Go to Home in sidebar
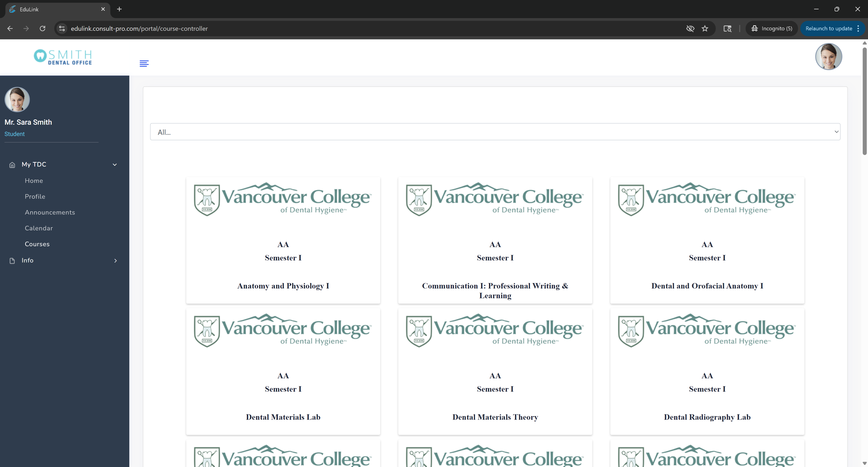868x467 pixels. click(x=34, y=181)
